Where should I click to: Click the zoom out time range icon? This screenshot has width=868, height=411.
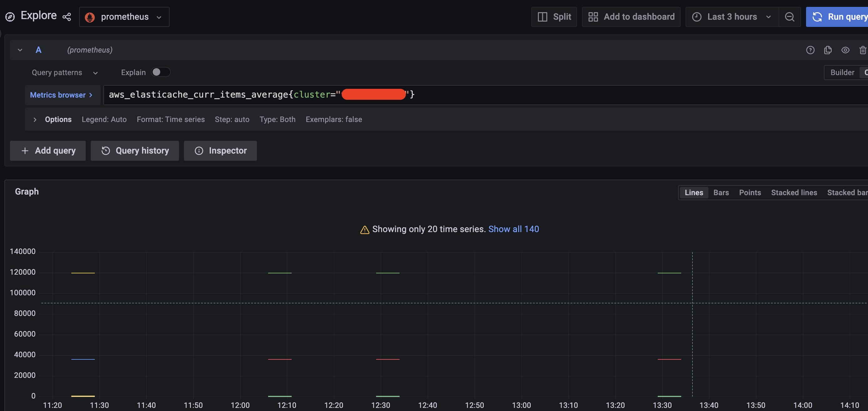point(789,17)
